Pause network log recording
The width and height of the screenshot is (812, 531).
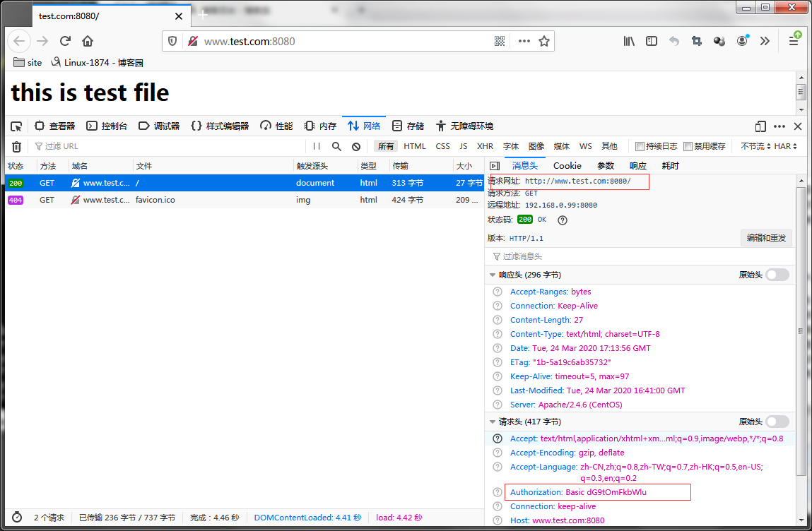317,146
